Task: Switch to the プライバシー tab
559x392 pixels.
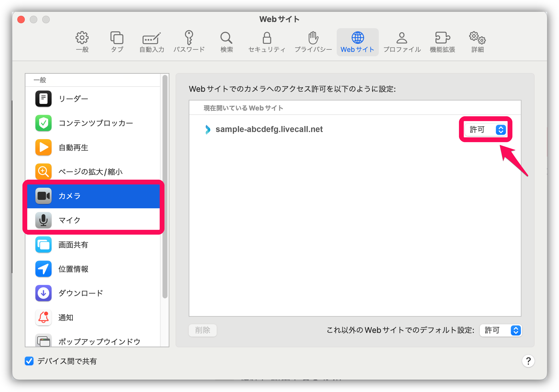Action: tap(313, 41)
